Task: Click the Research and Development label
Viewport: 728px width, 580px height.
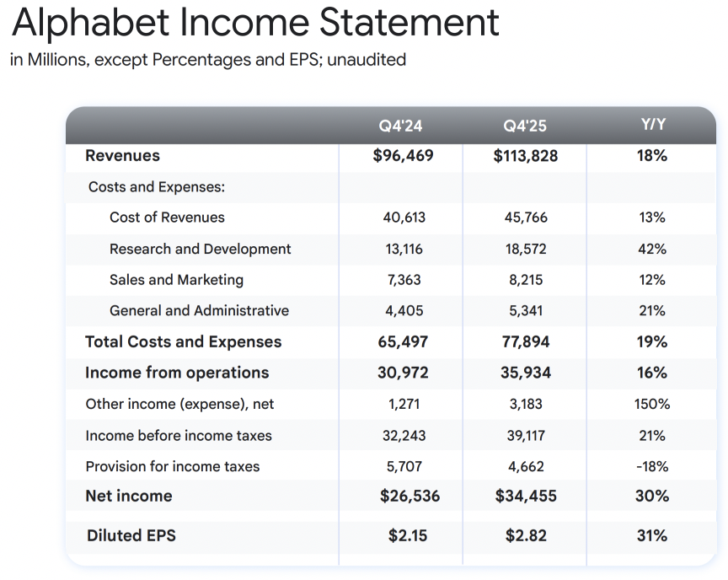Action: [x=200, y=249]
